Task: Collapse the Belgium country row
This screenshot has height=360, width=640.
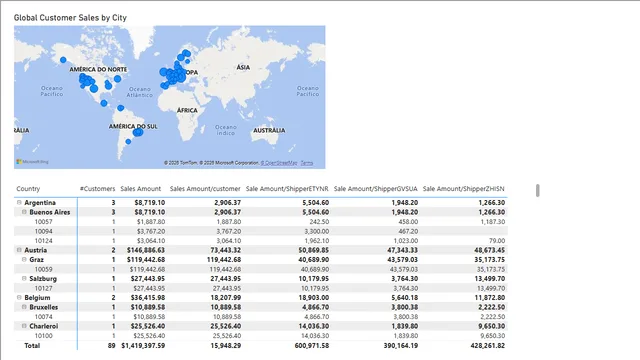Action: coord(19,298)
